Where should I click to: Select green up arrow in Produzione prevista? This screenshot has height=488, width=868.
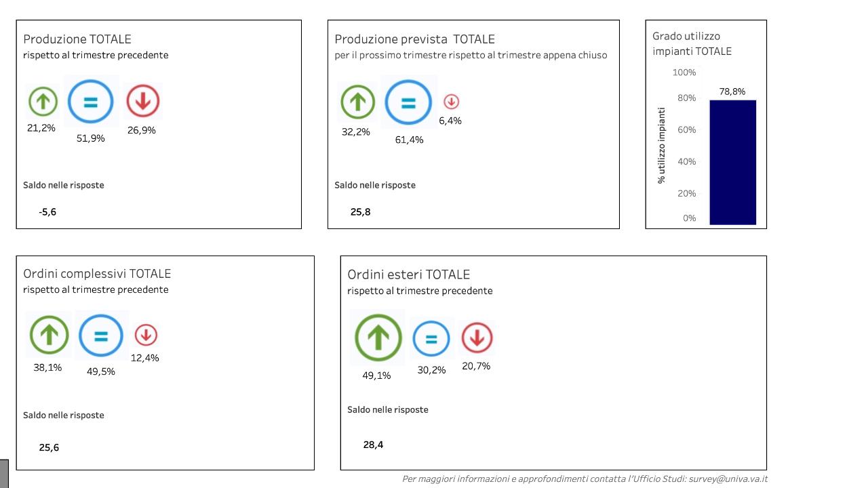pos(357,102)
